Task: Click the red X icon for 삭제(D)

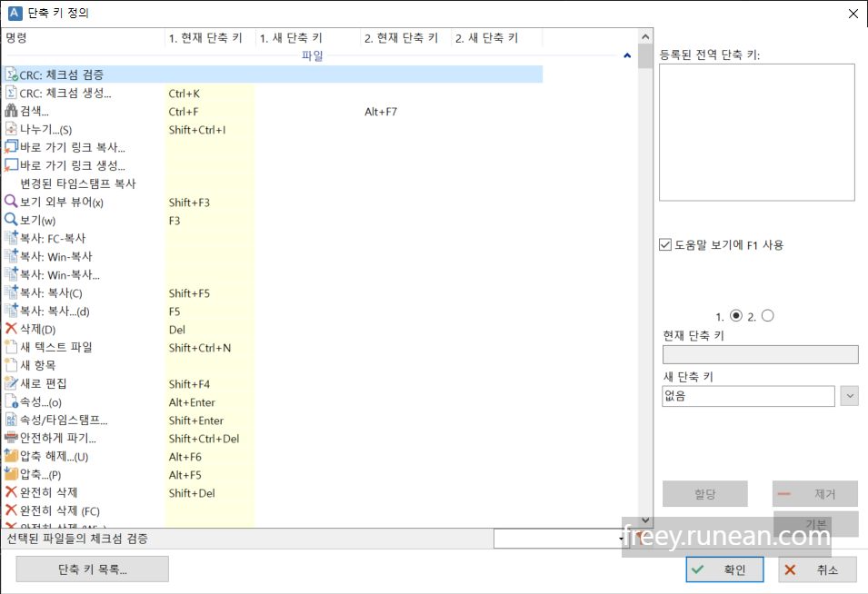Action: pyautogui.click(x=11, y=329)
